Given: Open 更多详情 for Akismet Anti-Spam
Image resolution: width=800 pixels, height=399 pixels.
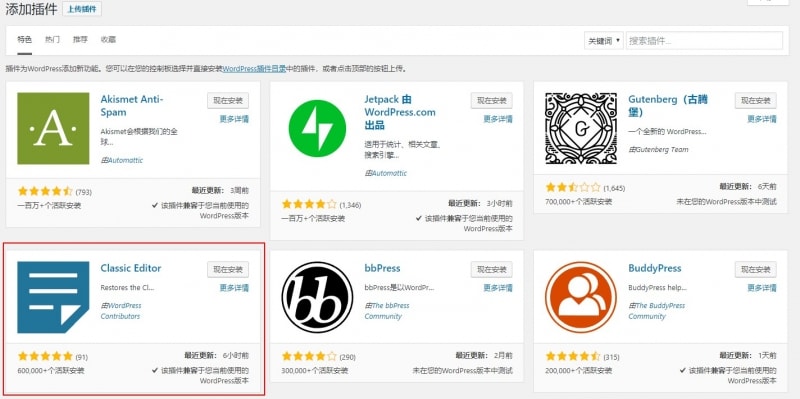Looking at the screenshot, I should [x=234, y=119].
